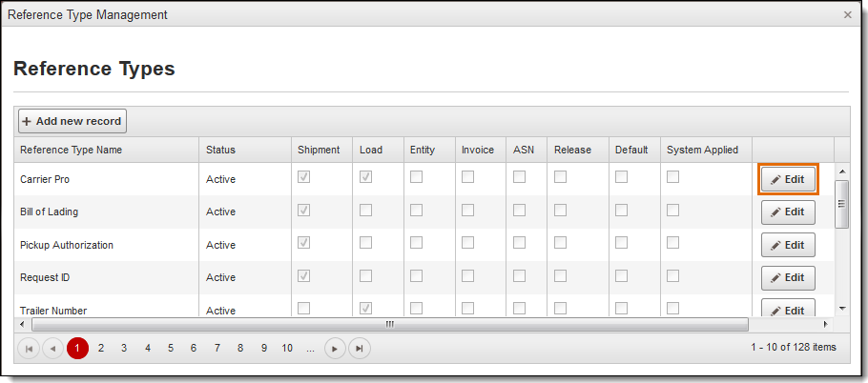This screenshot has height=383, width=868.
Task: Go to first page of results
Action: click(x=29, y=349)
